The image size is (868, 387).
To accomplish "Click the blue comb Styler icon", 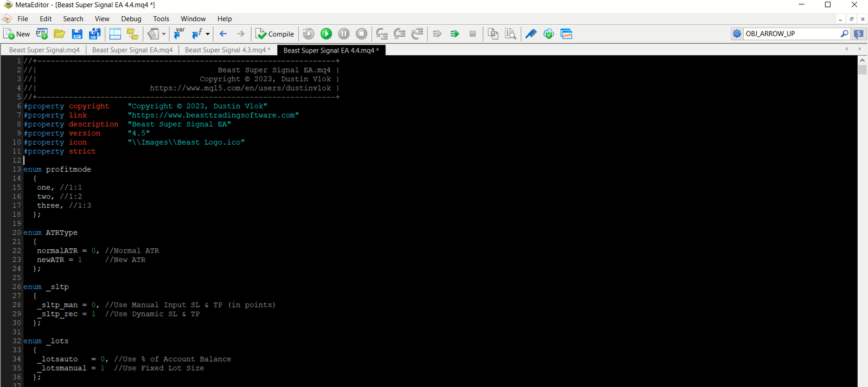I will [531, 34].
